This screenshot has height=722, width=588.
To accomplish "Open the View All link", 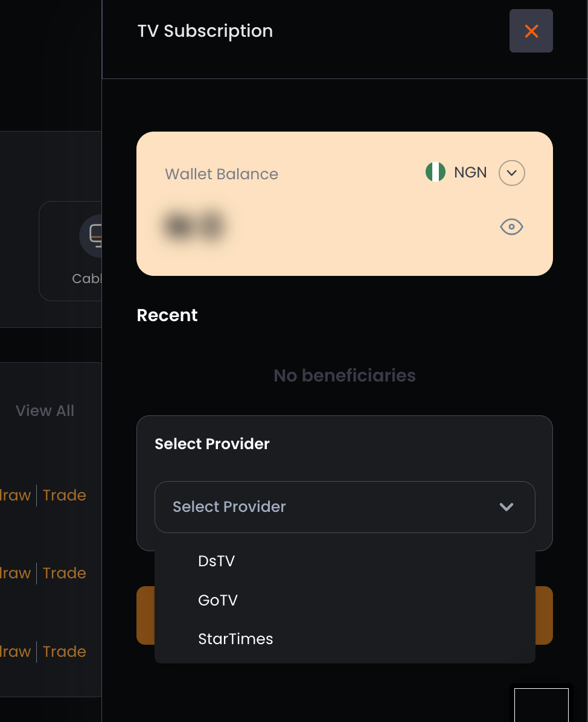I will (x=45, y=411).
